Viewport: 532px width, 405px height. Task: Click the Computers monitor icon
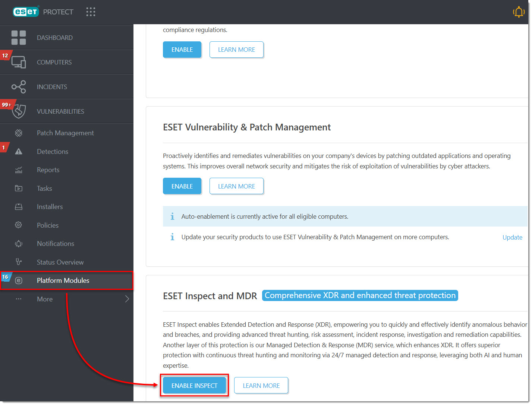tap(19, 62)
